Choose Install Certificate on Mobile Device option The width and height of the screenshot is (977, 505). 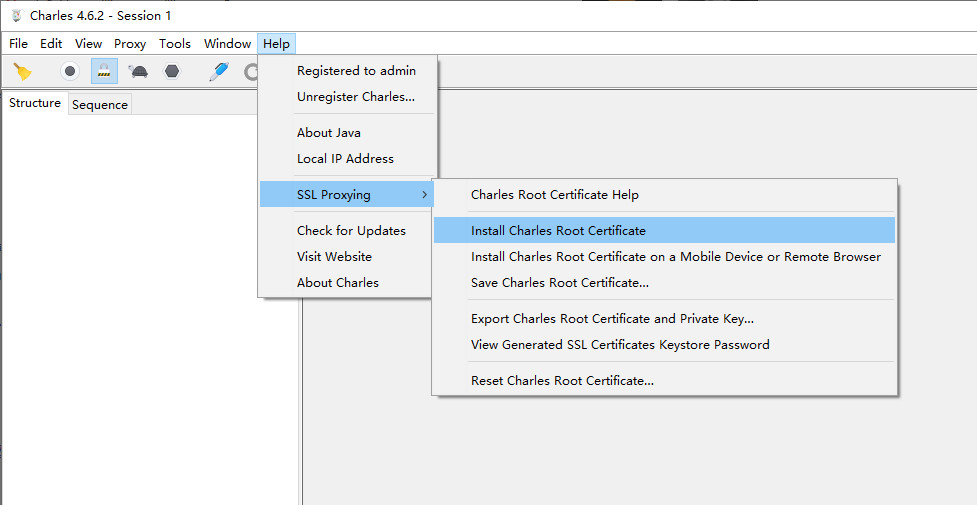pyautogui.click(x=664, y=257)
